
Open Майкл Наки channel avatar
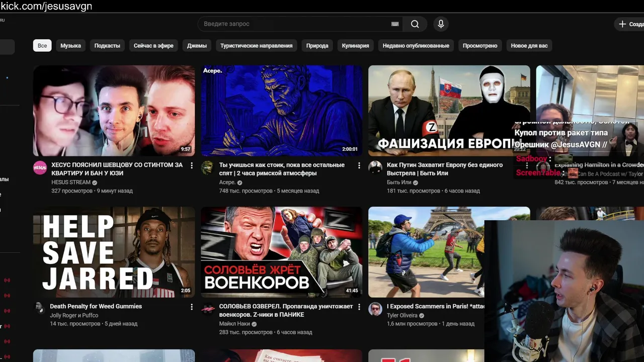point(207,309)
